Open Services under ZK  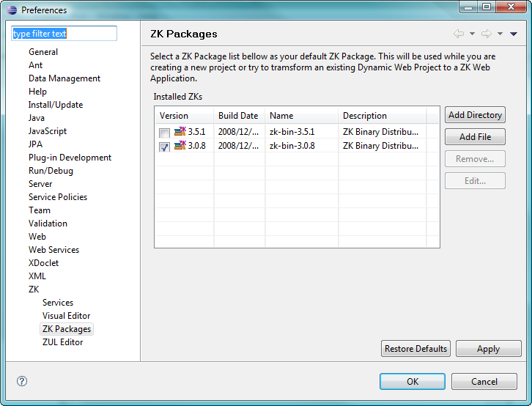pos(58,303)
